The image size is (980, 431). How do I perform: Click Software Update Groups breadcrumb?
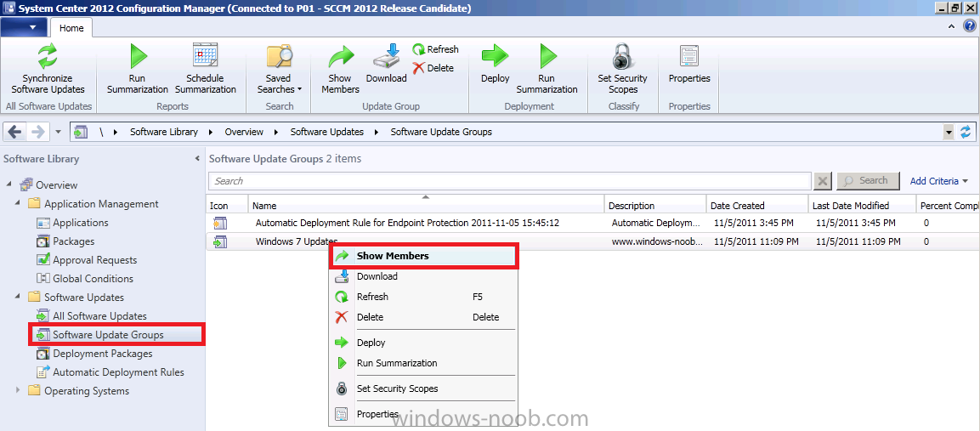pos(441,132)
